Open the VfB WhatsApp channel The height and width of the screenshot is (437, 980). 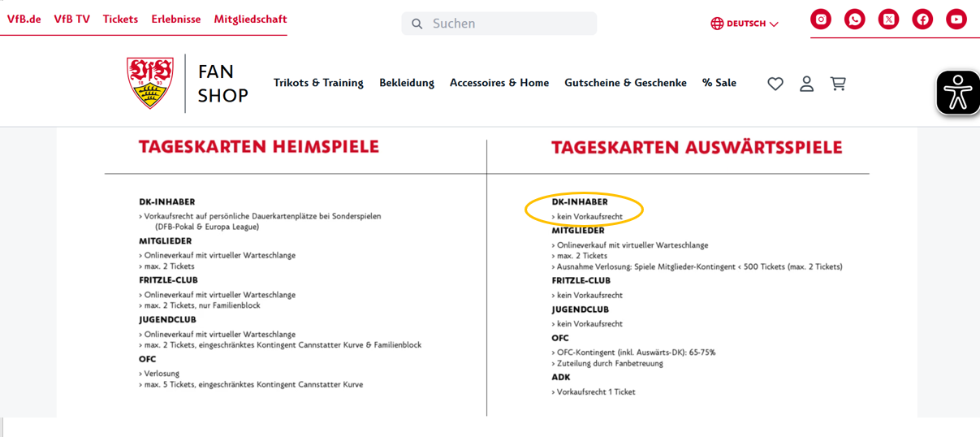tap(855, 19)
